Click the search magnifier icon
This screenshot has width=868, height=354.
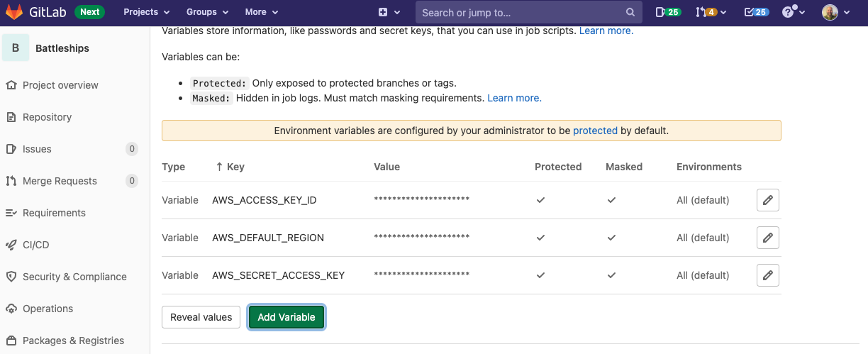(x=630, y=12)
